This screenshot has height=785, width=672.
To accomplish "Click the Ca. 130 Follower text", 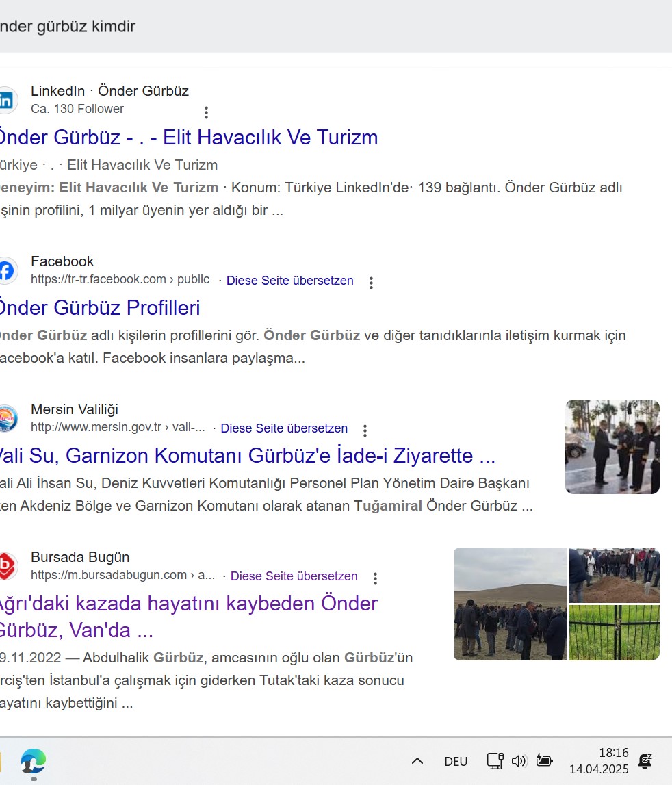I will click(77, 109).
